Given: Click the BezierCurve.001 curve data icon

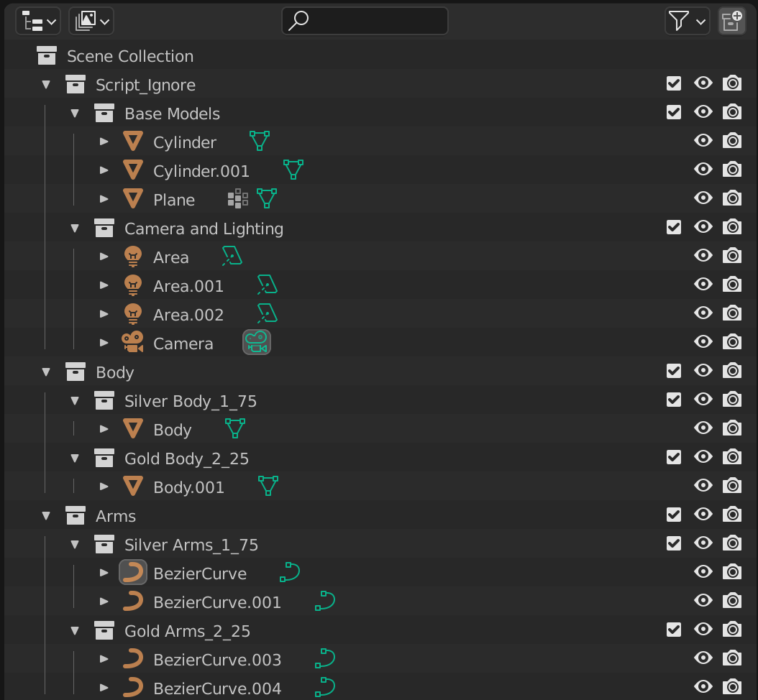Looking at the screenshot, I should 325,601.
